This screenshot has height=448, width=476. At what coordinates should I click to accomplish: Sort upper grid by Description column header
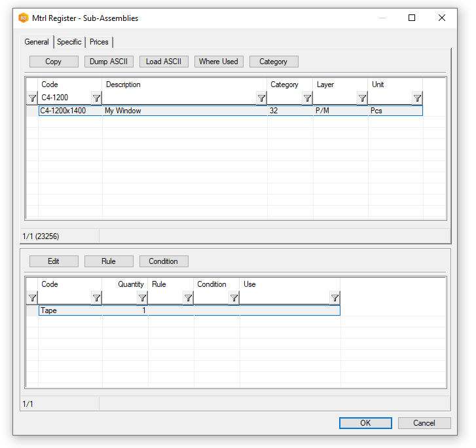183,84
